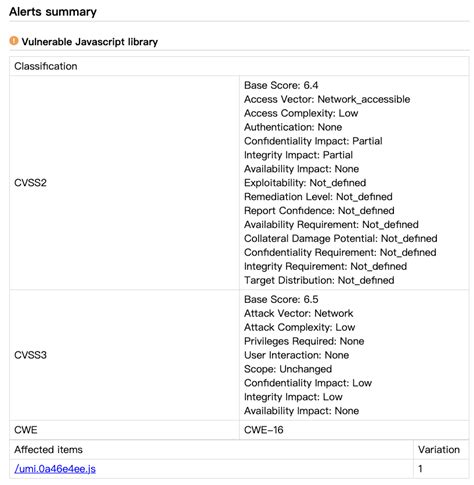This screenshot has height=485, width=474.
Task: Click Target Distribution: Not_defined text
Action: click(319, 280)
